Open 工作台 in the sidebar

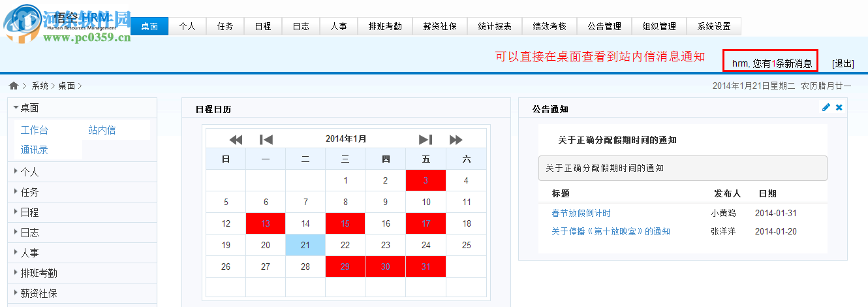(x=34, y=130)
